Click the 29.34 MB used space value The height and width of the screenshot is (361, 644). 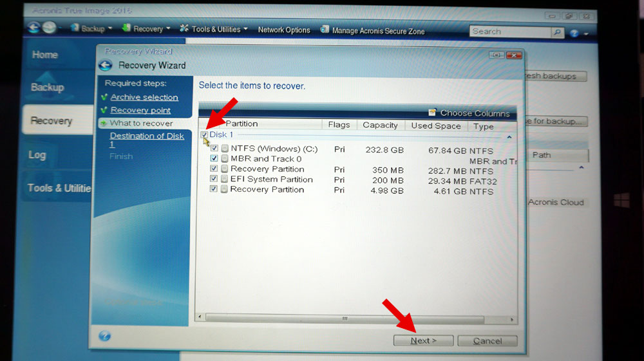447,181
